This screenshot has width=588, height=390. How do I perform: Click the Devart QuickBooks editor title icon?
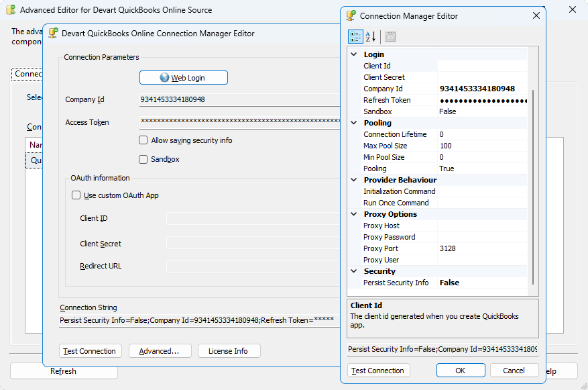53,33
